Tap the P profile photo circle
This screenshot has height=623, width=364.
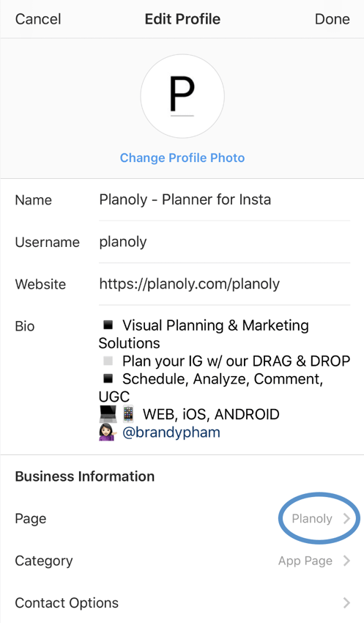click(182, 96)
